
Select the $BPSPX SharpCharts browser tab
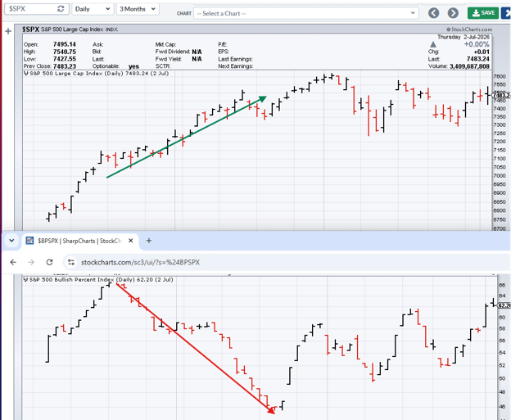80,241
